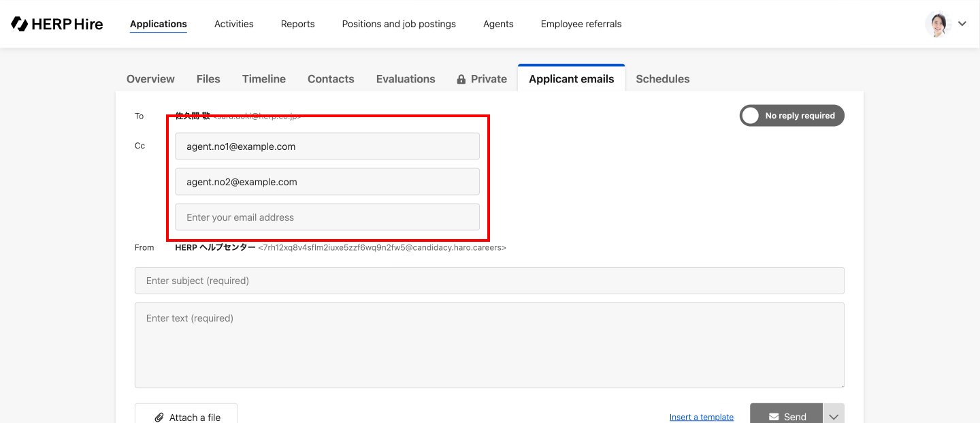
Task: Click the paperclip attachment icon
Action: (159, 417)
